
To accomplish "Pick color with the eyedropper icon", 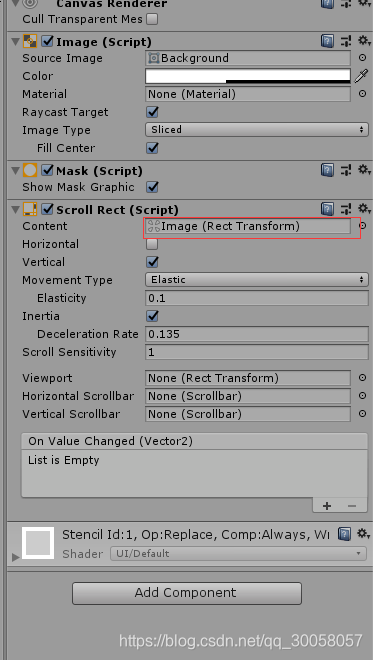I will click(x=361, y=76).
